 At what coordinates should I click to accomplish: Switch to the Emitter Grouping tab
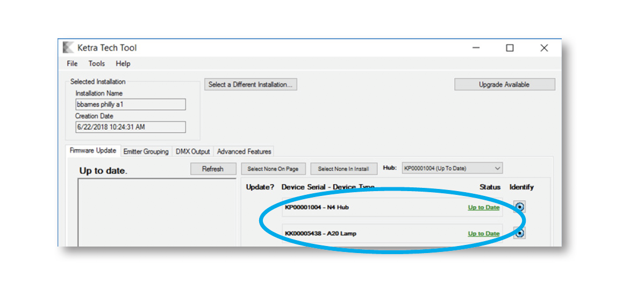(x=146, y=151)
